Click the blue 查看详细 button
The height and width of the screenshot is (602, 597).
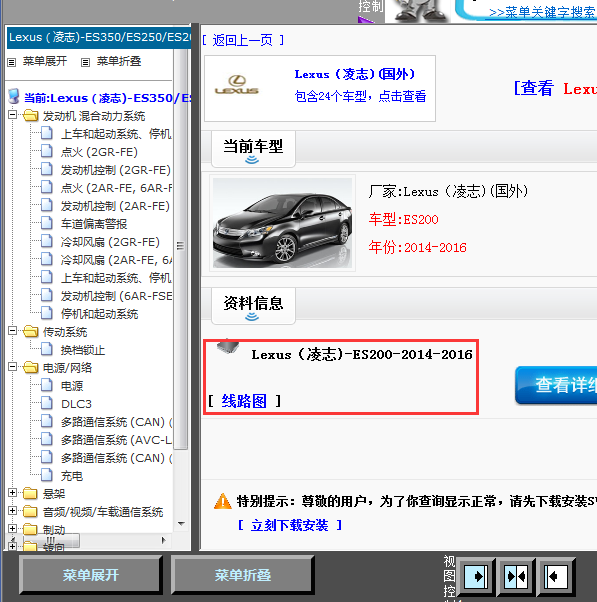556,385
